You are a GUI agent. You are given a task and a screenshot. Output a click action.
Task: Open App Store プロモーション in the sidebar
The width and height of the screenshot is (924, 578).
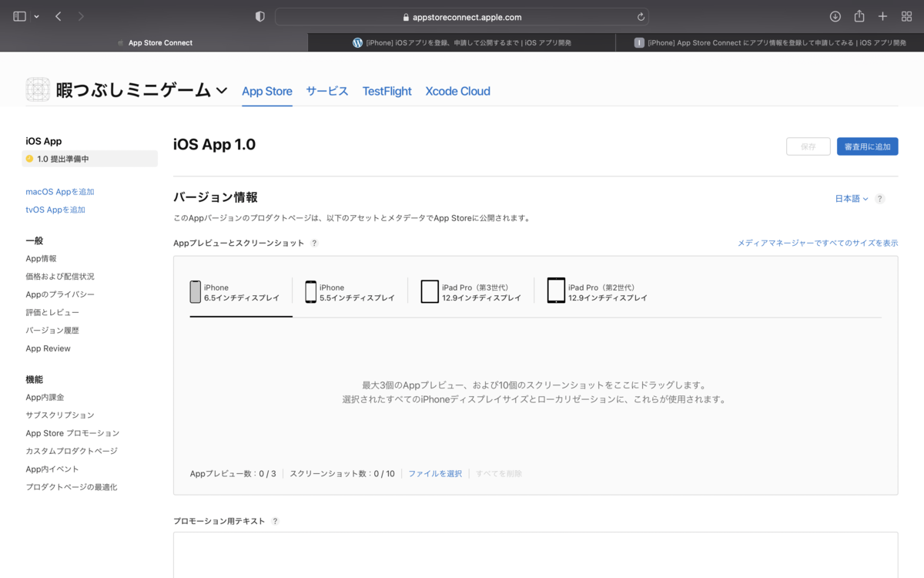72,433
